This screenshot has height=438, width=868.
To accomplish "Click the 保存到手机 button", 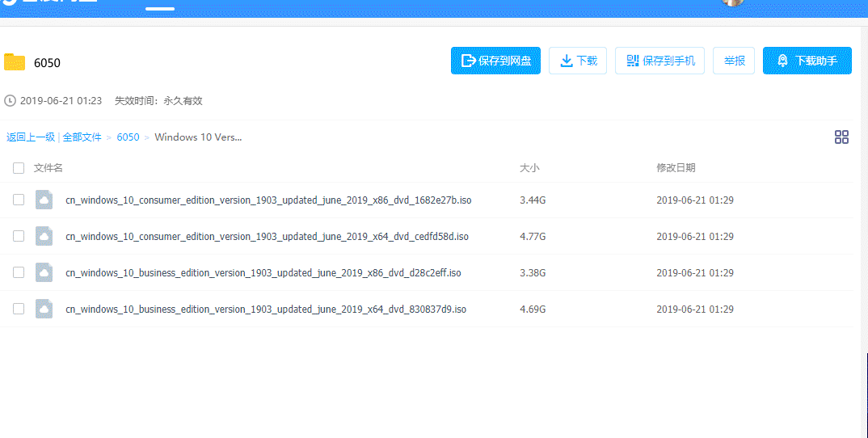I will coord(659,61).
